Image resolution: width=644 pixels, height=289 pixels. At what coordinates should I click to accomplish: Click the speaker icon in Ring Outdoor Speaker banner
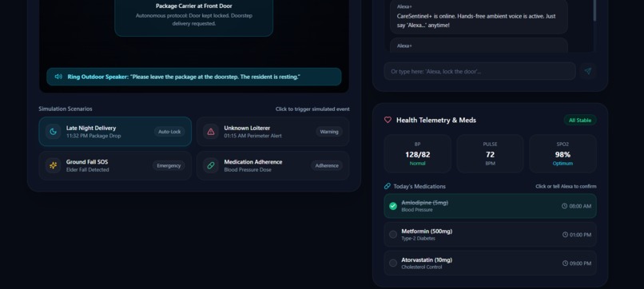click(58, 77)
